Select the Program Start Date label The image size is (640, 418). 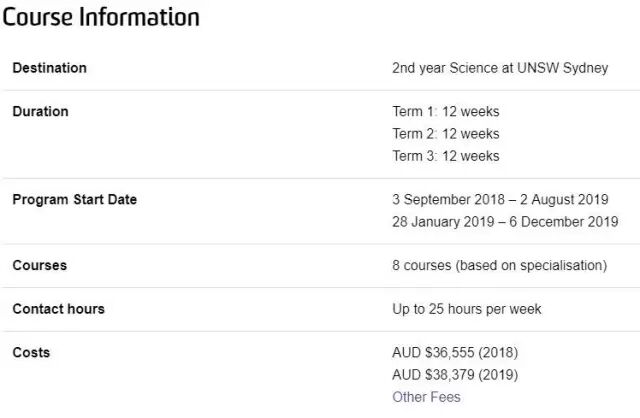click(x=74, y=200)
